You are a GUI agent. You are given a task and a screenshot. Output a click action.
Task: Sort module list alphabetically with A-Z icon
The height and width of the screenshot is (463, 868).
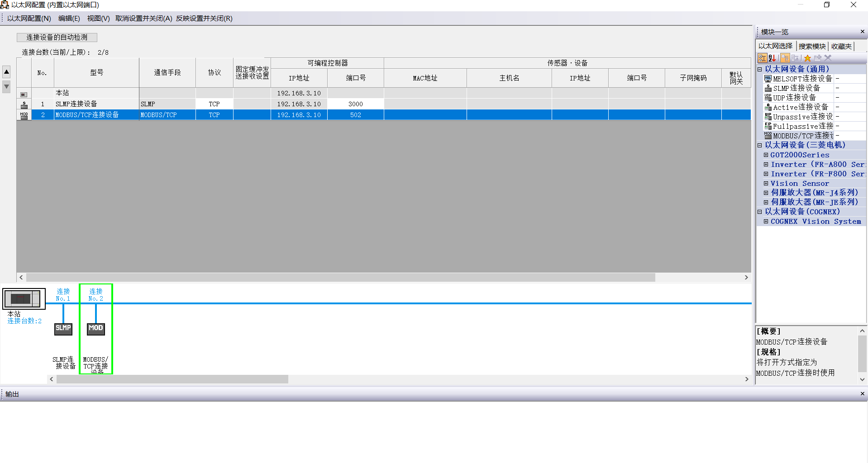[x=773, y=58]
